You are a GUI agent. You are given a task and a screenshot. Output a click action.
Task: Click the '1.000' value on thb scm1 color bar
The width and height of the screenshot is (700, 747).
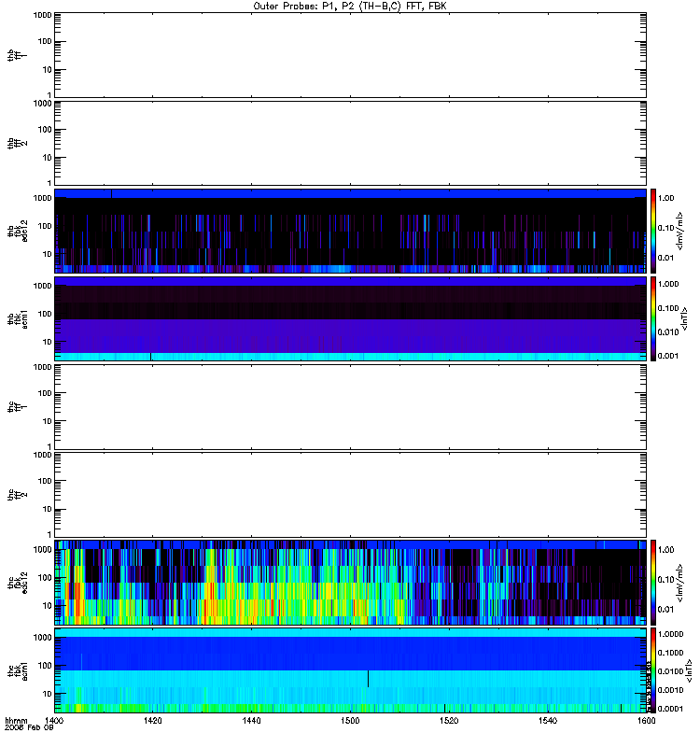pos(668,284)
